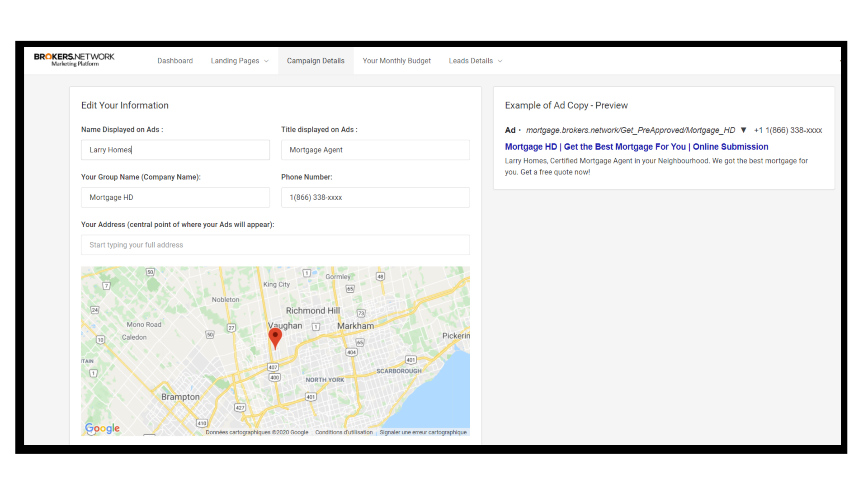Image resolution: width=868 pixels, height=488 pixels.
Task: Click highway 427 shield on map
Action: point(240,408)
